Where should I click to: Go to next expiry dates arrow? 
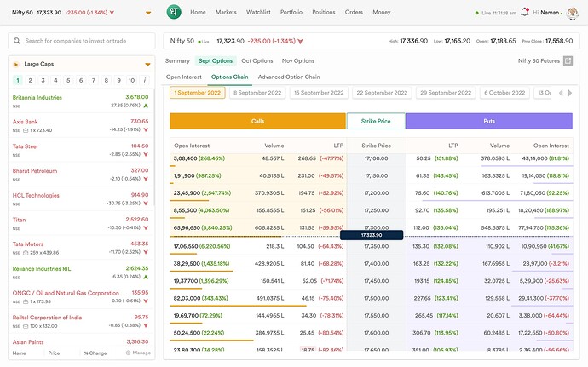[569, 93]
